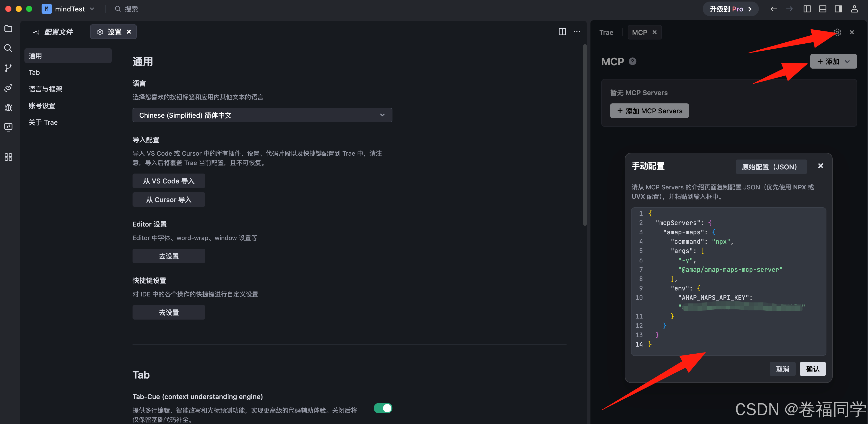Open the Remote monitor icon in sidebar
The image size is (868, 424).
click(x=8, y=127)
